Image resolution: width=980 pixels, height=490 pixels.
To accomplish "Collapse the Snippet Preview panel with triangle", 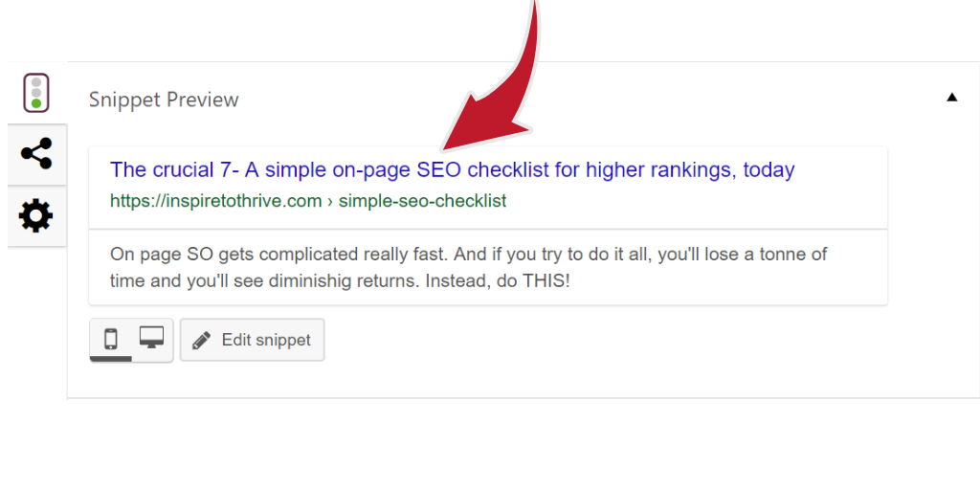I will coord(952,97).
